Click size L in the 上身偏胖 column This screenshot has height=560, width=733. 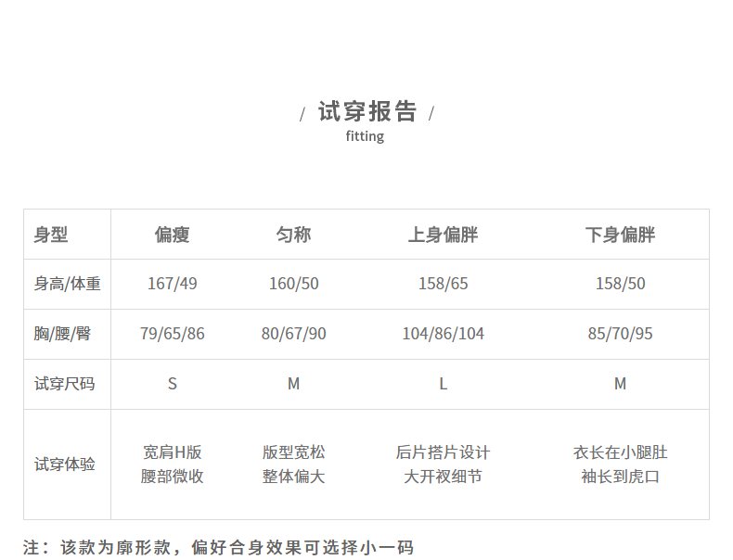pyautogui.click(x=443, y=384)
